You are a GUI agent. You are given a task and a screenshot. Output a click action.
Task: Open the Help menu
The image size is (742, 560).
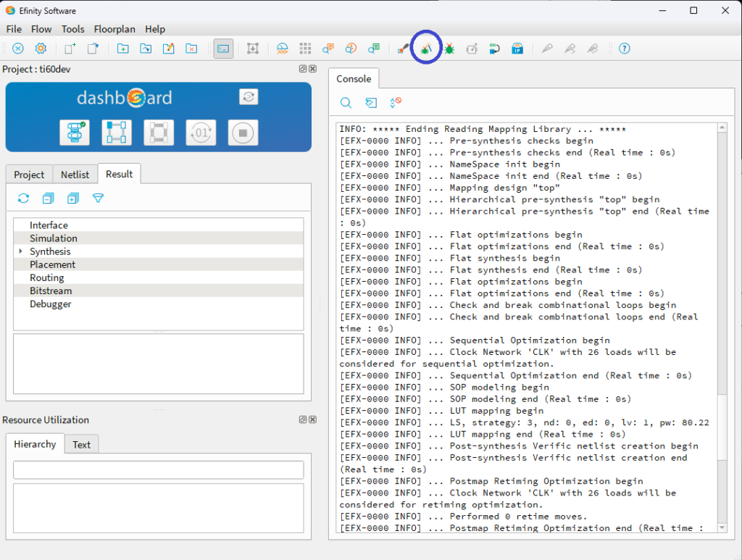[x=155, y=29]
